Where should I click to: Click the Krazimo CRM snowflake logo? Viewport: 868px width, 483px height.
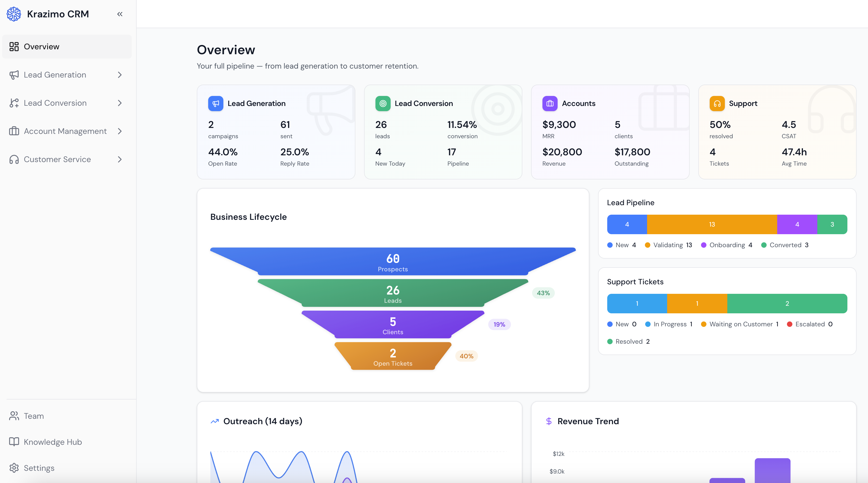click(x=14, y=14)
